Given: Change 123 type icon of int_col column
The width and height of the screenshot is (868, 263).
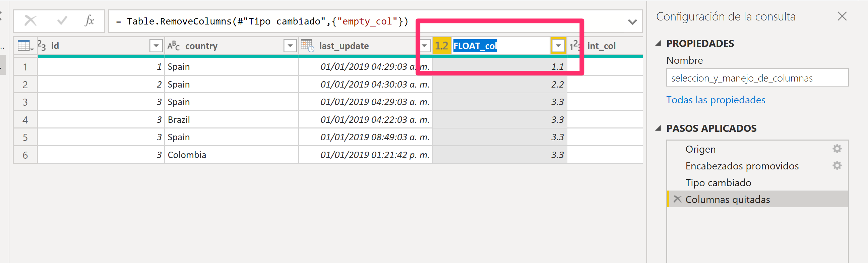Looking at the screenshot, I should tap(575, 46).
